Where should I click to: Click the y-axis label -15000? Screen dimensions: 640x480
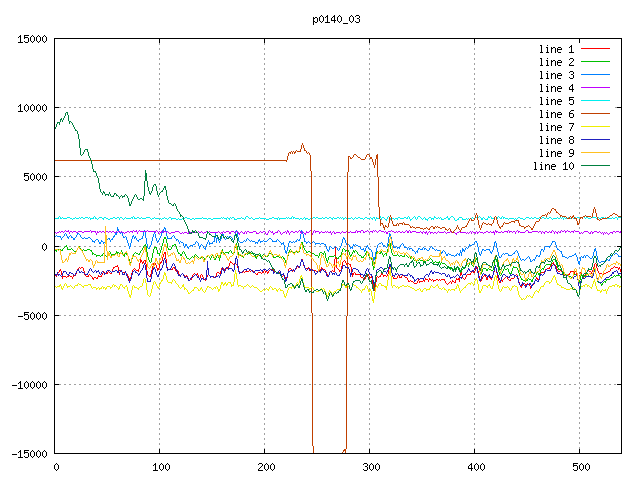29,454
